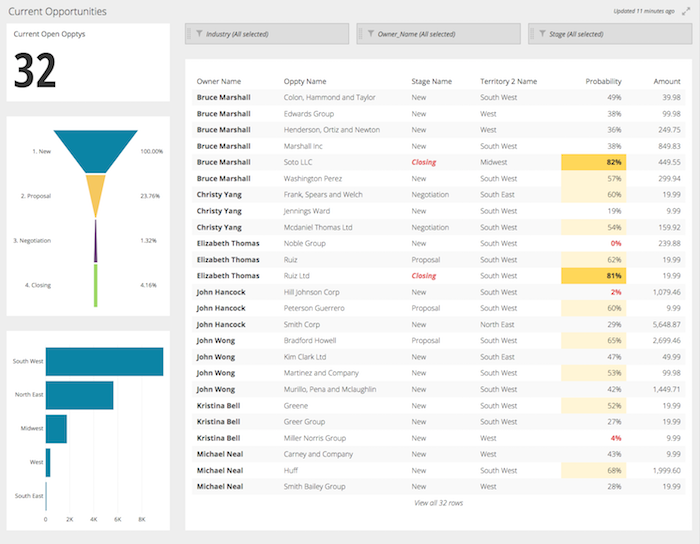The height and width of the screenshot is (544, 700).
Task: Select Noble Group opportunity
Action: (x=304, y=243)
